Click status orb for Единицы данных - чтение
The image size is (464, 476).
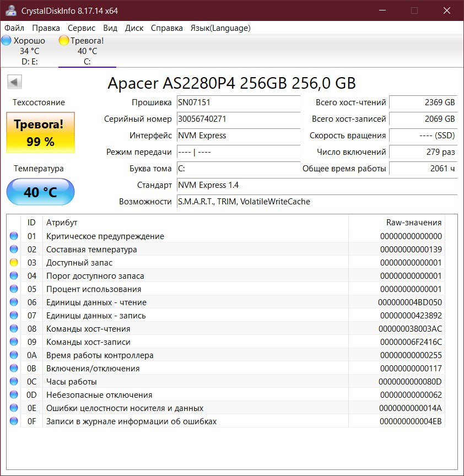click(x=14, y=302)
